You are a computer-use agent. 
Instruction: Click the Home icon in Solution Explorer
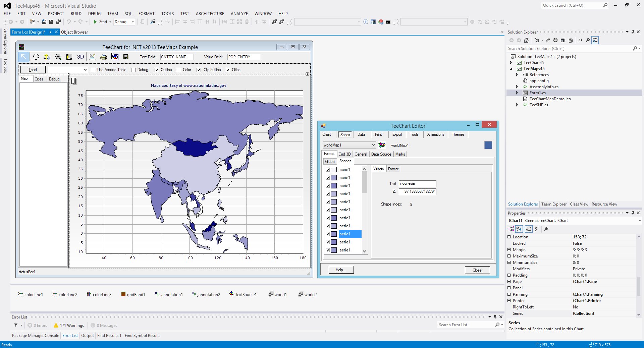point(526,40)
